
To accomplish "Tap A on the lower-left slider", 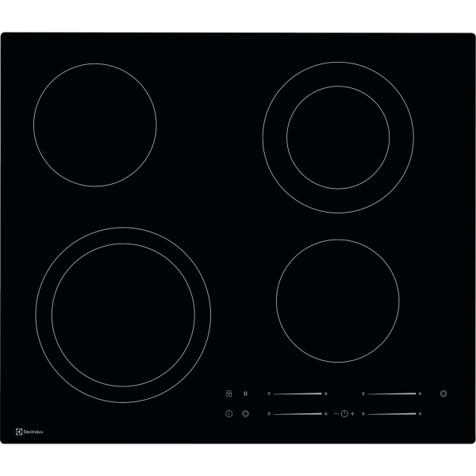I will click(326, 414).
